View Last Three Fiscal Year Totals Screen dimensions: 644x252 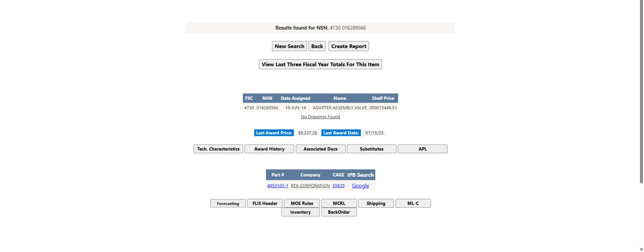coord(320,64)
